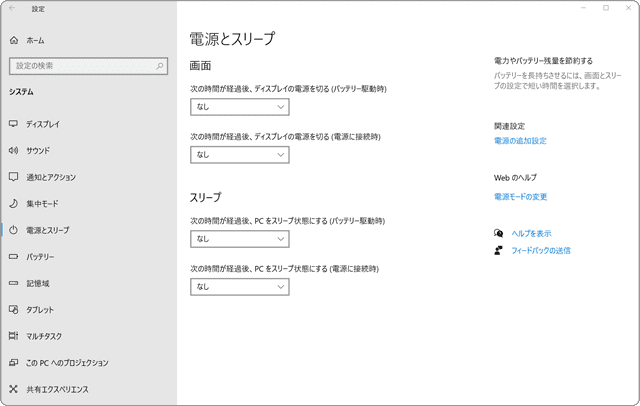
Task: Click the Battery icon in sidebar
Action: tap(13, 257)
